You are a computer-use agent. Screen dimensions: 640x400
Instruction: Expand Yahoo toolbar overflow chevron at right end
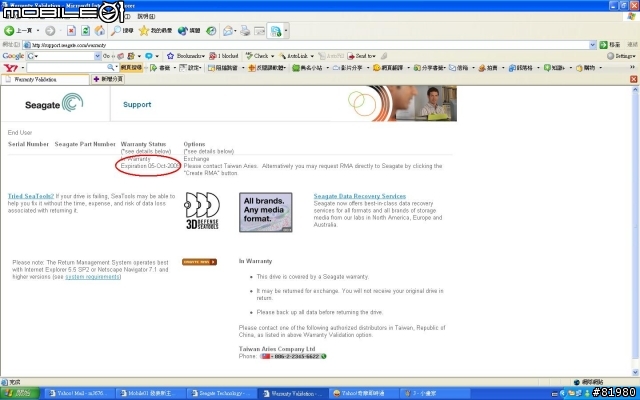(633, 67)
